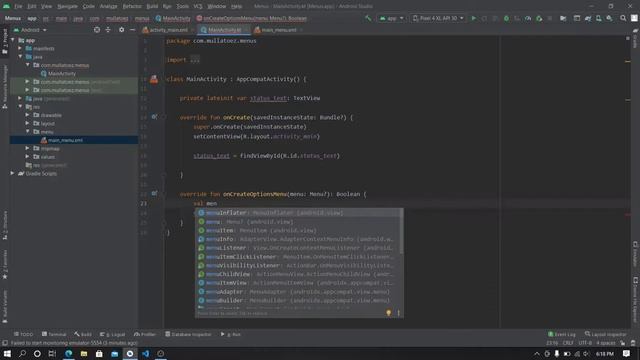Open File Explorer from the taskbar
Screen dimensions: 640x360
(84, 353)
